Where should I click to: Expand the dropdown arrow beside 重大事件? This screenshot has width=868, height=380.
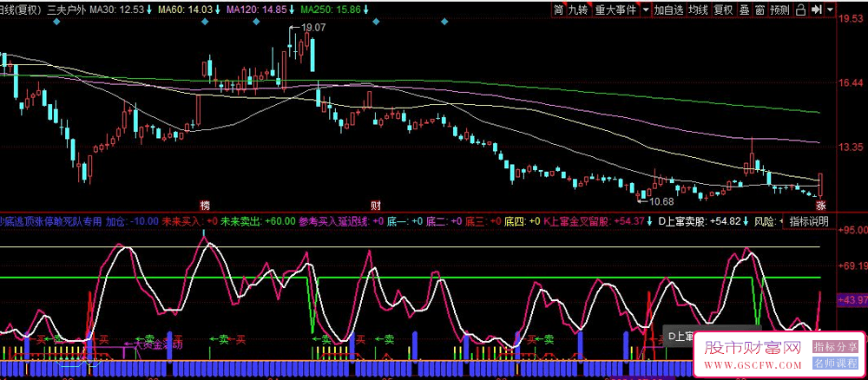coord(646,10)
